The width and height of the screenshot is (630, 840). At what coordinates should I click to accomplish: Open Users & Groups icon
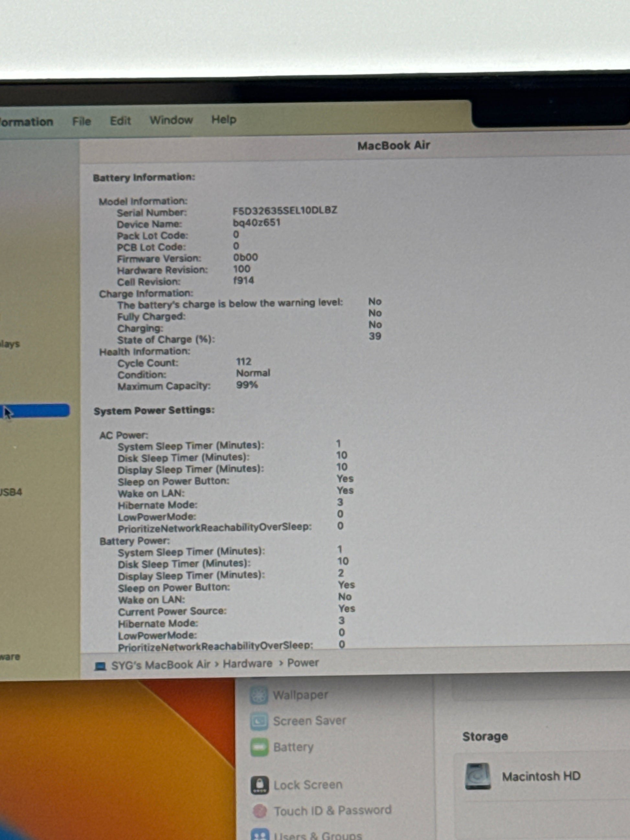pos(260,835)
